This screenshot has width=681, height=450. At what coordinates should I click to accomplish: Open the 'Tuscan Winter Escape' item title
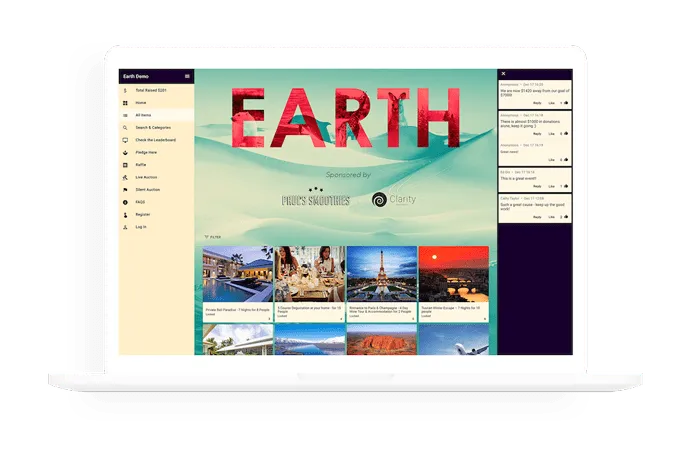click(x=450, y=310)
